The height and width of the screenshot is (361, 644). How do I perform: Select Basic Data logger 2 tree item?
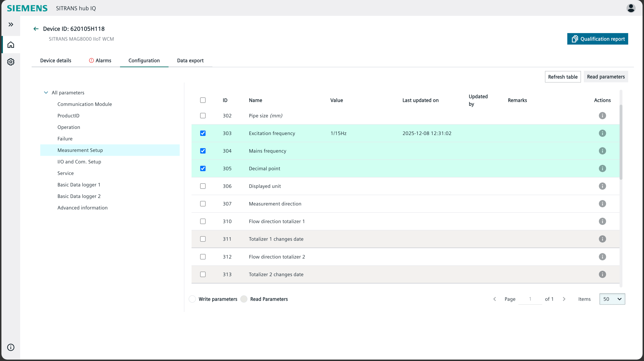(79, 196)
